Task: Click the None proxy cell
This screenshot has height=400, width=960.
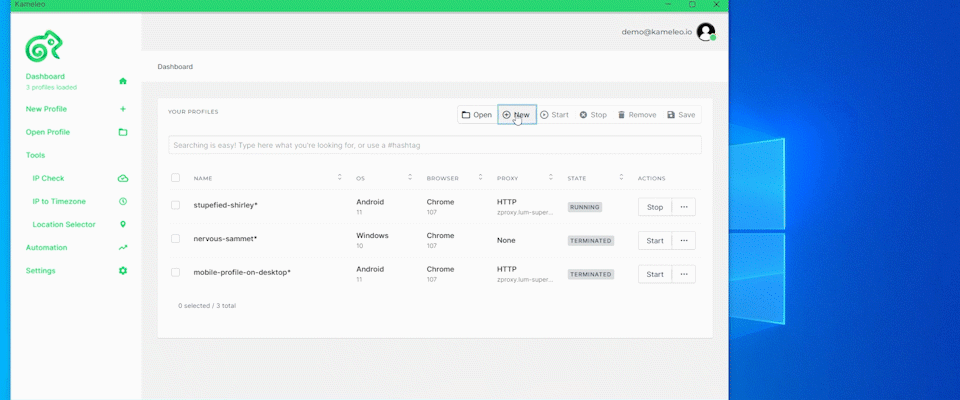Action: pos(506,241)
